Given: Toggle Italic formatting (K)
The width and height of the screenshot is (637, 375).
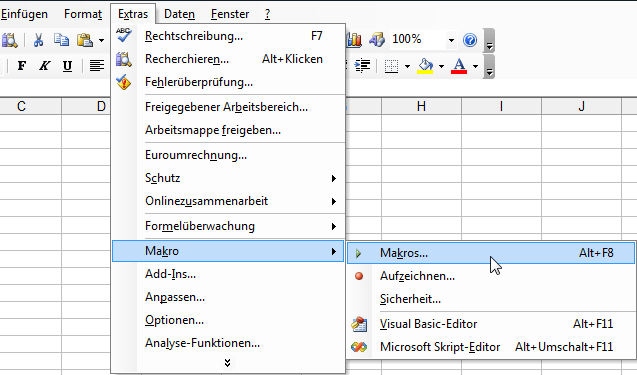Looking at the screenshot, I should 44,65.
